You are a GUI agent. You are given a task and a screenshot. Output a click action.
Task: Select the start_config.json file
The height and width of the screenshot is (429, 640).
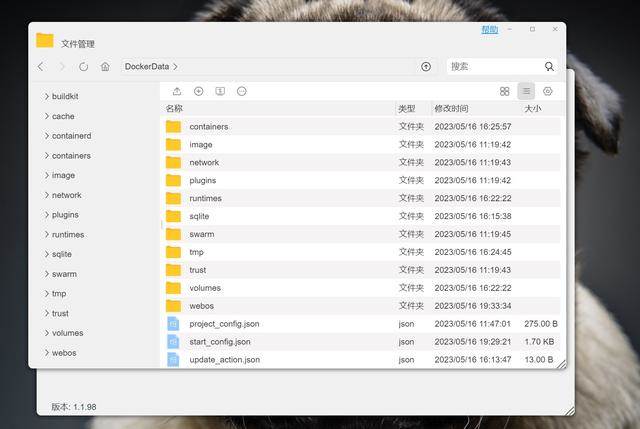(x=225, y=342)
